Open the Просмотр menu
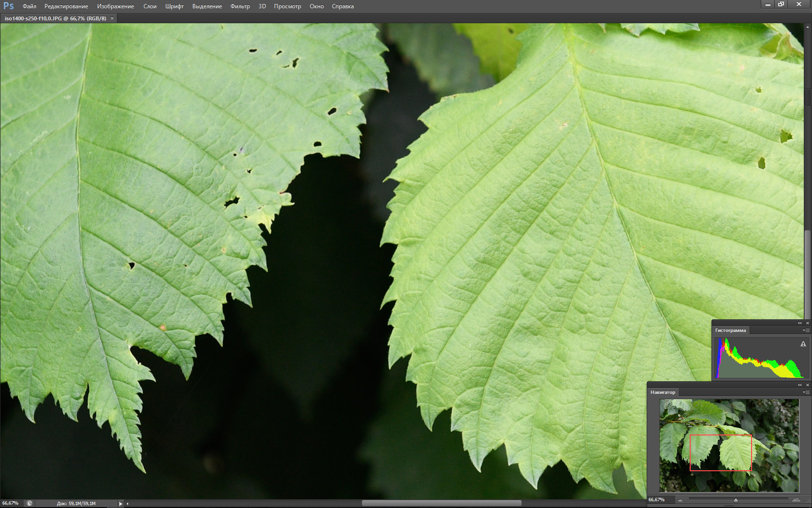The image size is (812, 508). [x=288, y=6]
